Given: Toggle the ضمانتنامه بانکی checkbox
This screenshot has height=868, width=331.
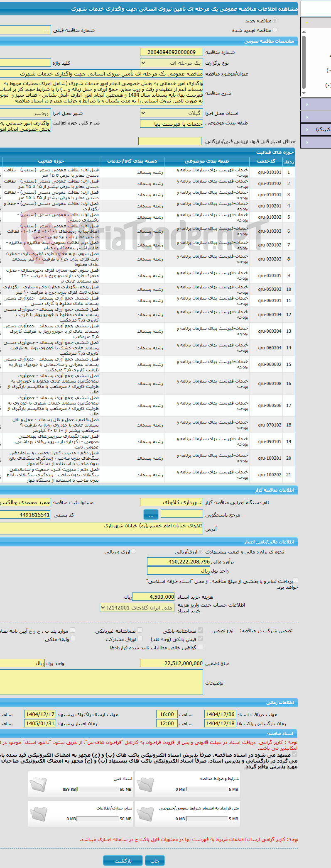Looking at the screenshot, I should click(x=200, y=630).
